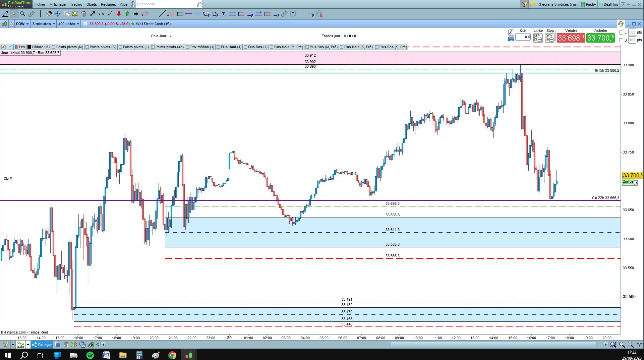
Task: Enable Points pivots (M) checkbox
Action: (x=54, y=47)
